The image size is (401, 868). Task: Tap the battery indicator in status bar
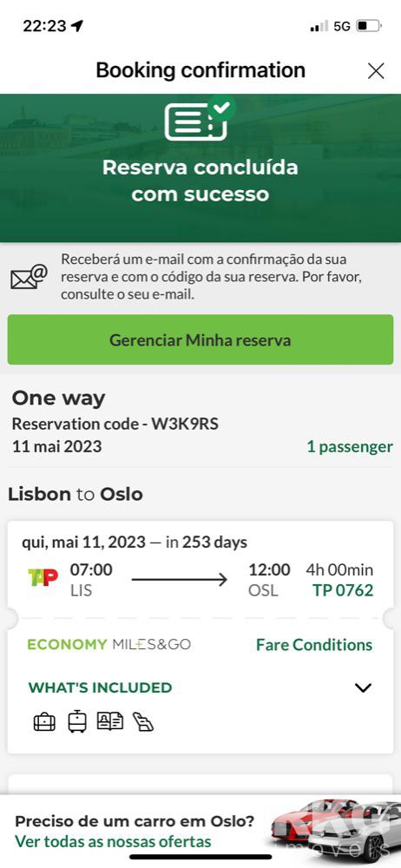[368, 26]
